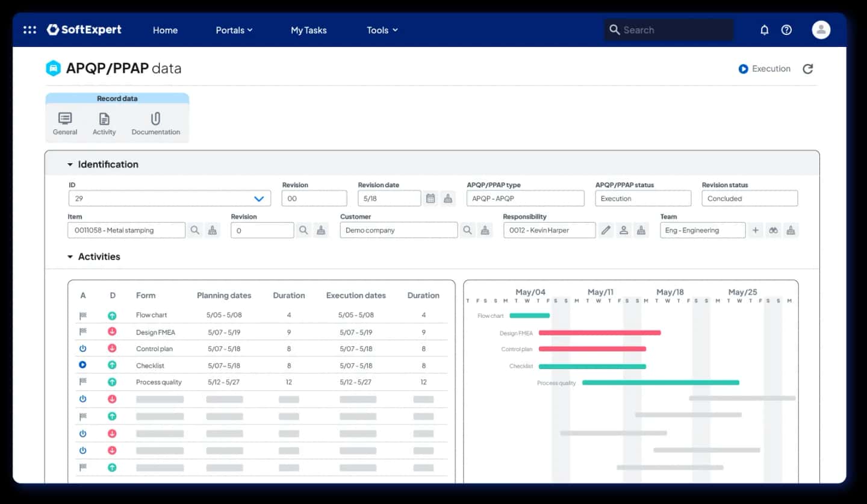Click the Search field in header
This screenshot has width=867, height=504.
pos(669,30)
